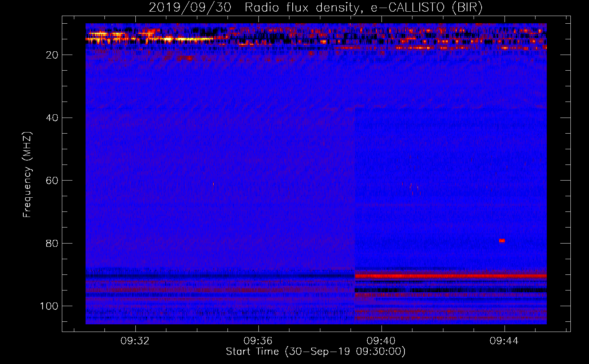Click the 60 MHz frequency tick label
The image size is (589, 364).
click(52, 181)
